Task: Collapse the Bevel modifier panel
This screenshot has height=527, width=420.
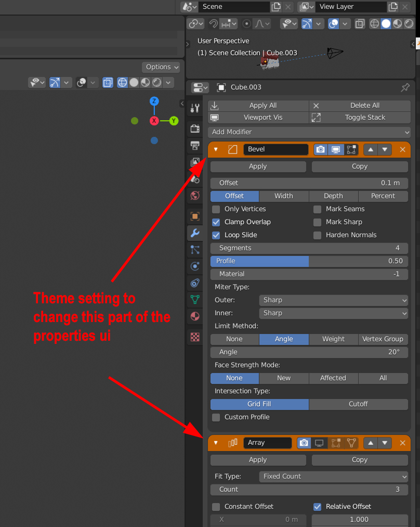Action: 216,149
